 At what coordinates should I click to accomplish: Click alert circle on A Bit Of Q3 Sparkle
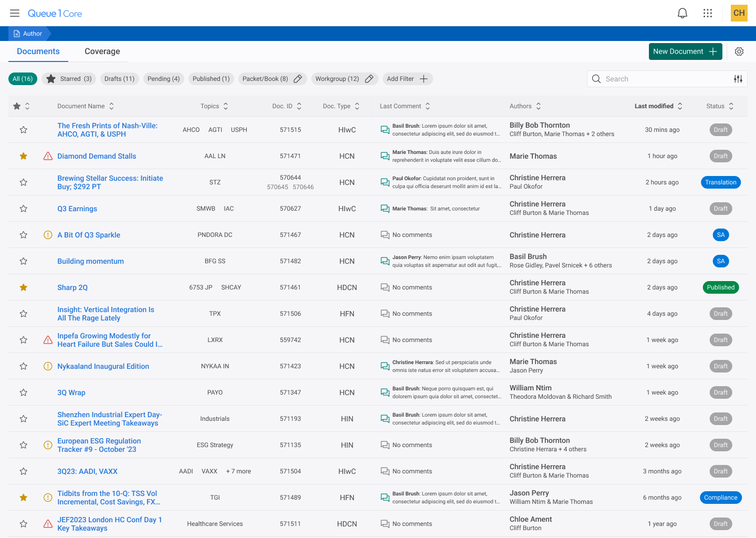pos(48,235)
